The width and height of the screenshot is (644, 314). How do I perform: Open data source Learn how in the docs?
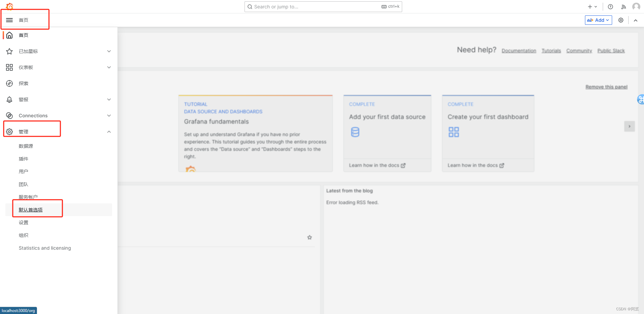pyautogui.click(x=377, y=165)
